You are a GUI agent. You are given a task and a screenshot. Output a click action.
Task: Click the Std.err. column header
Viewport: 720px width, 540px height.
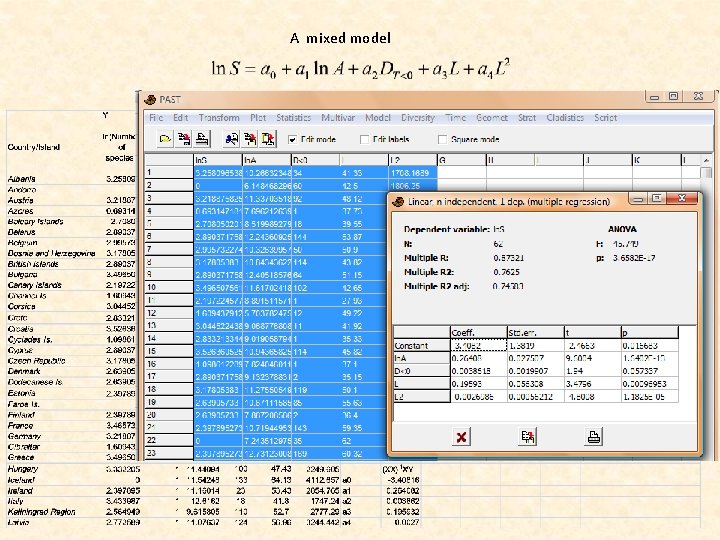(x=535, y=332)
